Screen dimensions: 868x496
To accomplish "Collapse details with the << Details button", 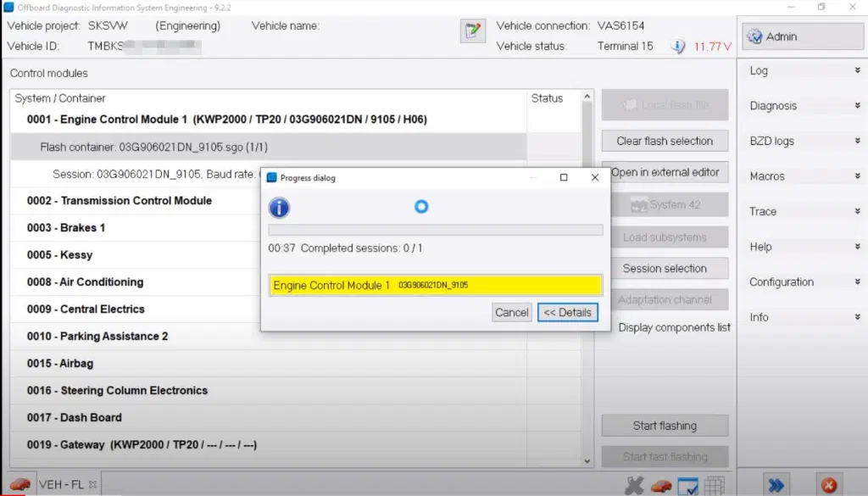I will pyautogui.click(x=567, y=312).
